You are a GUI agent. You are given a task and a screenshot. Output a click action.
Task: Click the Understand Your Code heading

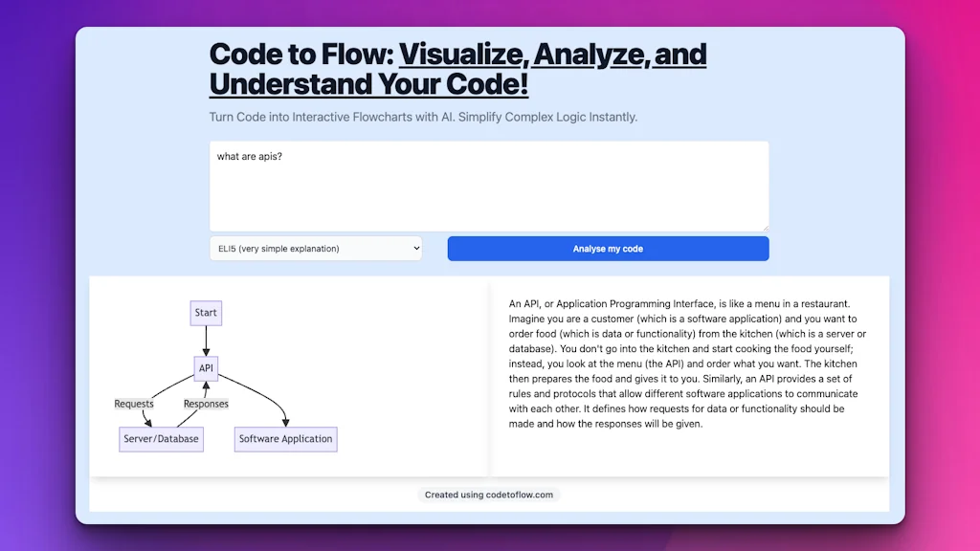(367, 85)
